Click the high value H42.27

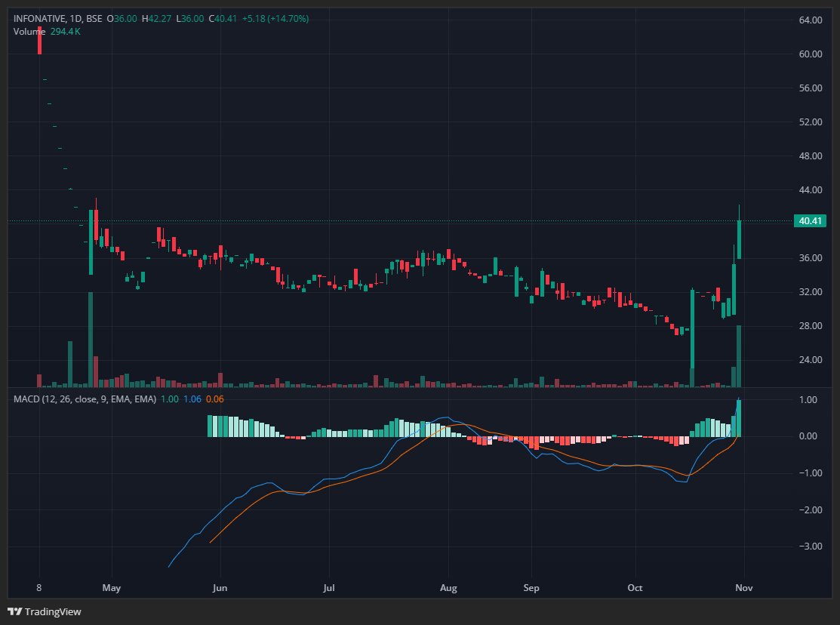[x=156, y=19]
